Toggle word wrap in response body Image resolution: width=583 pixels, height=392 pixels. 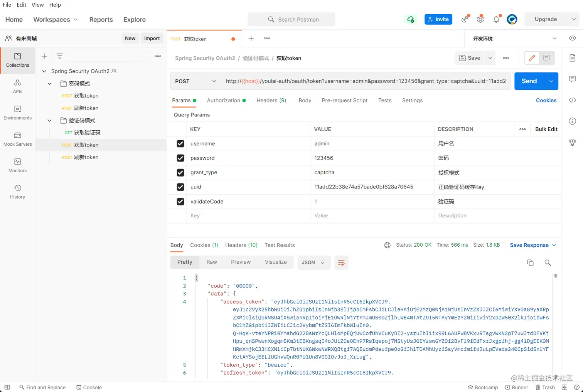tap(341, 262)
